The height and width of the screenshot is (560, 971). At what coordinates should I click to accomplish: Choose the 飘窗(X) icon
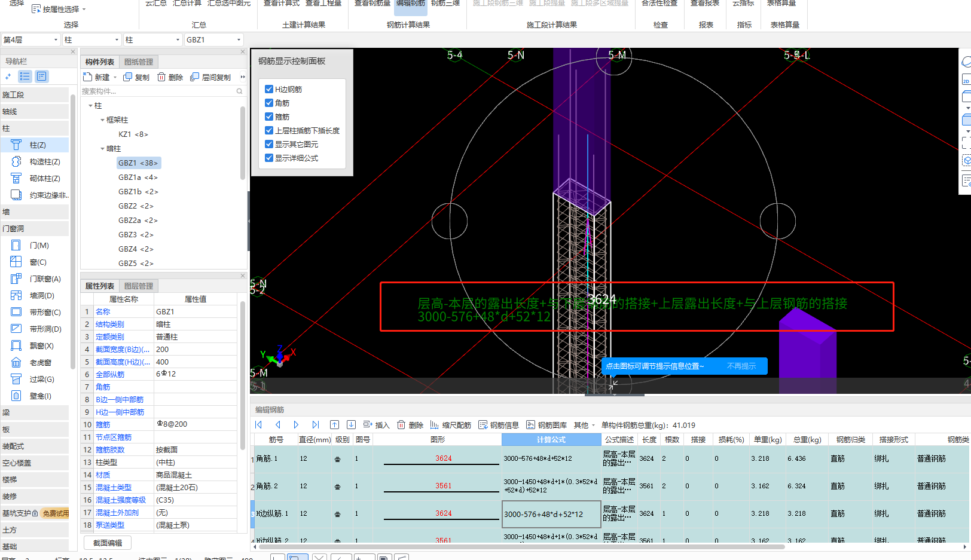click(16, 345)
